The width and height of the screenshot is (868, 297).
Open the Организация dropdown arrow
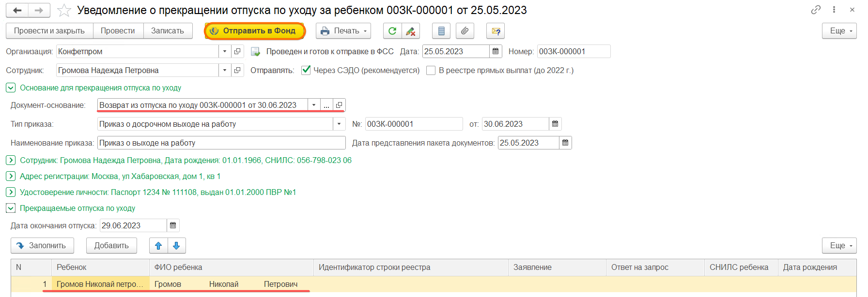(224, 51)
